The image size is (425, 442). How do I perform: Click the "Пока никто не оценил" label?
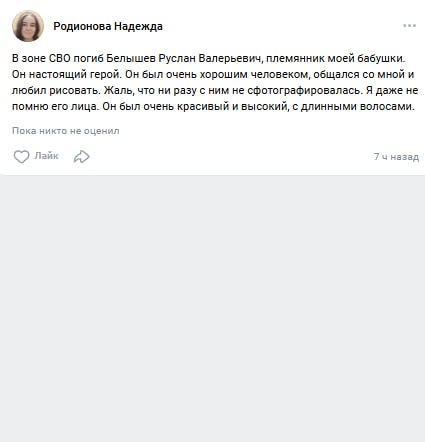(x=66, y=131)
